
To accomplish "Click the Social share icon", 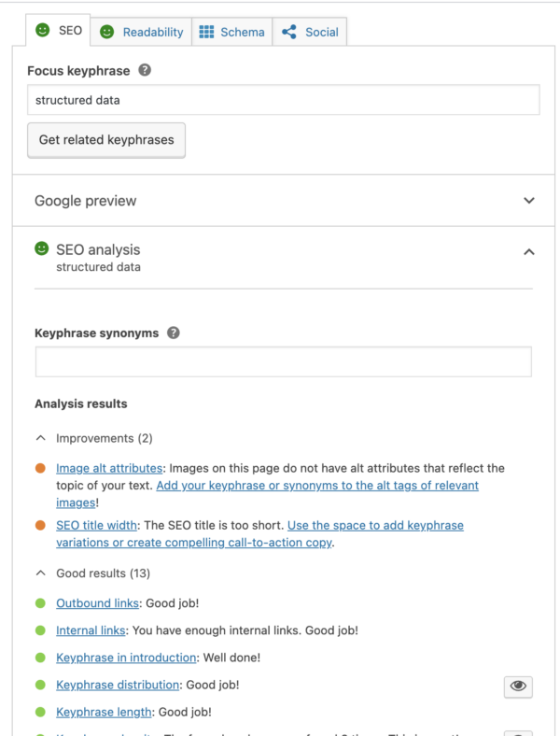I will coord(289,32).
